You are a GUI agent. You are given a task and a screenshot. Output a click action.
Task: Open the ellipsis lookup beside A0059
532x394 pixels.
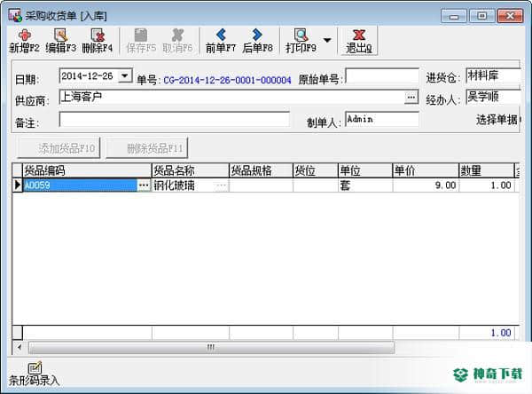point(144,185)
